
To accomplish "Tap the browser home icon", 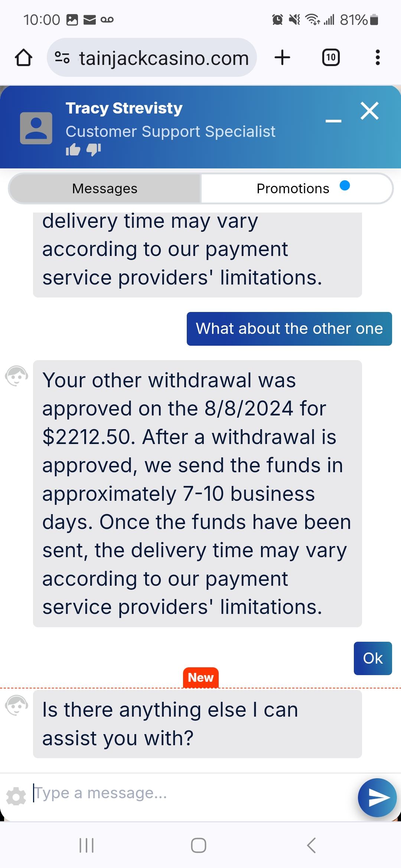I will click(23, 58).
